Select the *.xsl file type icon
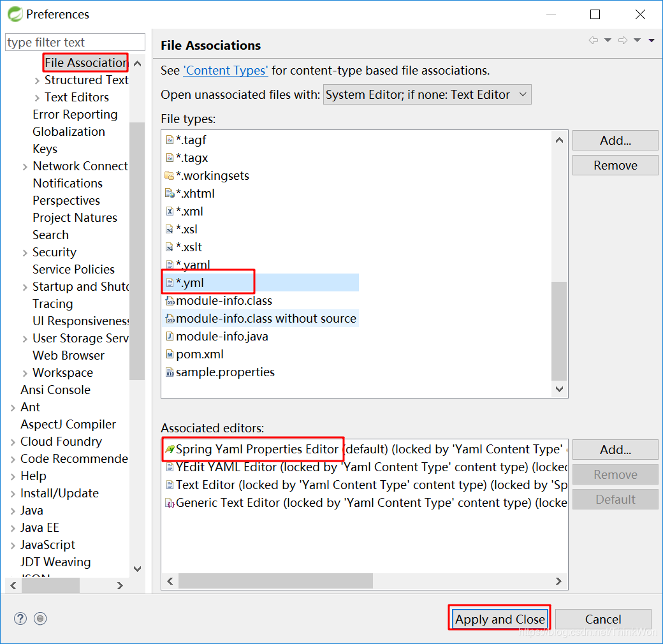 (170, 229)
